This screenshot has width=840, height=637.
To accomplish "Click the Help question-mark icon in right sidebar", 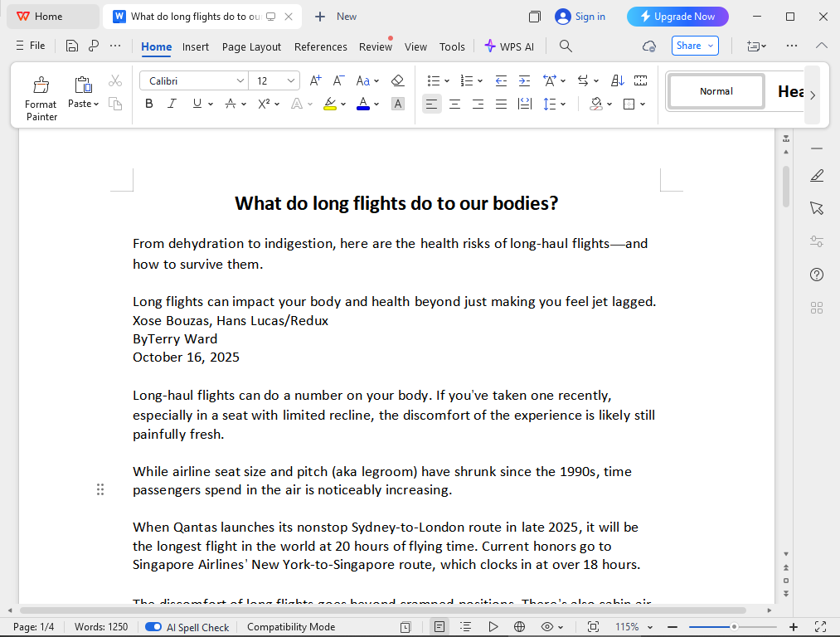I will coord(817,274).
